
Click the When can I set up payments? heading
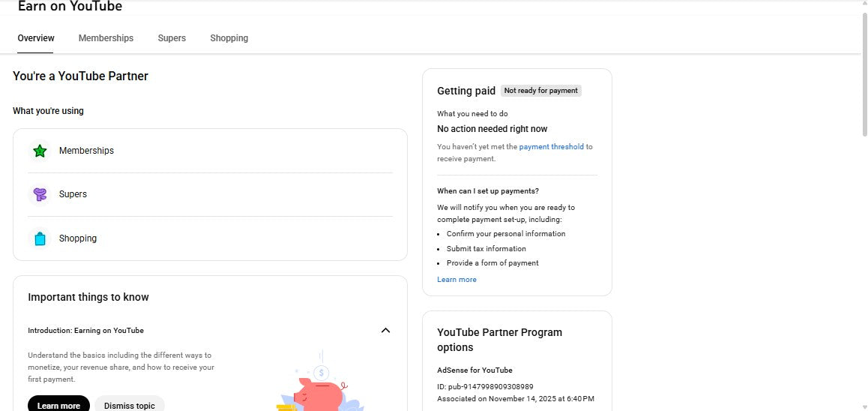click(488, 191)
